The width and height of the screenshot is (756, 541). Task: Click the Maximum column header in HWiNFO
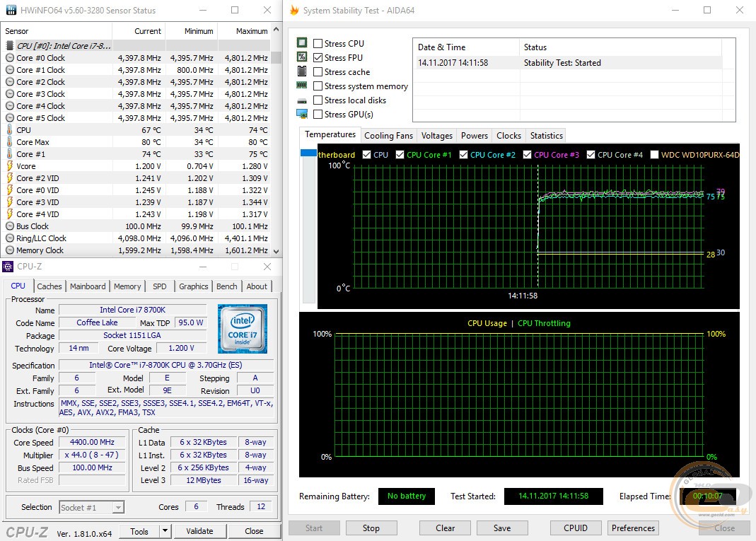click(x=245, y=31)
